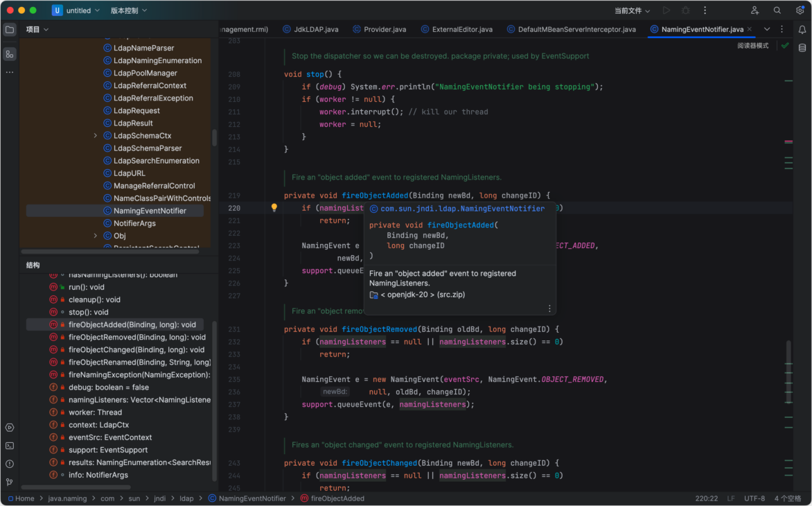Show hidden editor tabs dropdown chevron
This screenshot has height=506, width=812.
767,30
